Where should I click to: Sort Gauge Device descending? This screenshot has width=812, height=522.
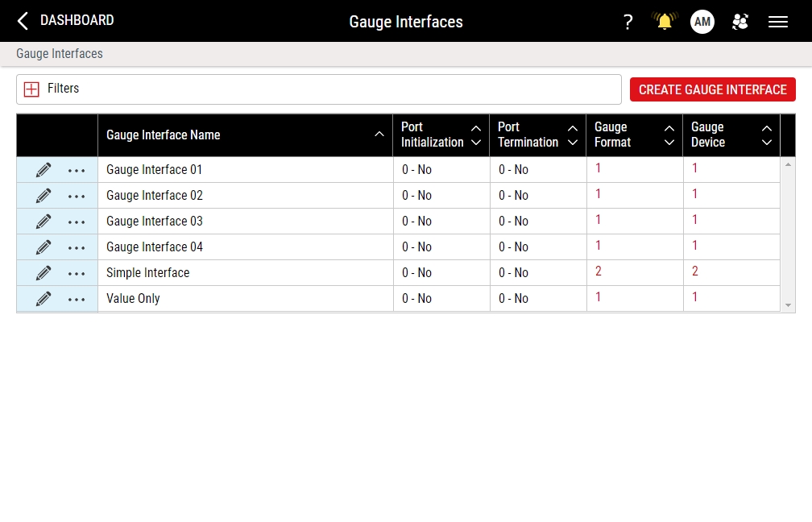click(x=766, y=142)
